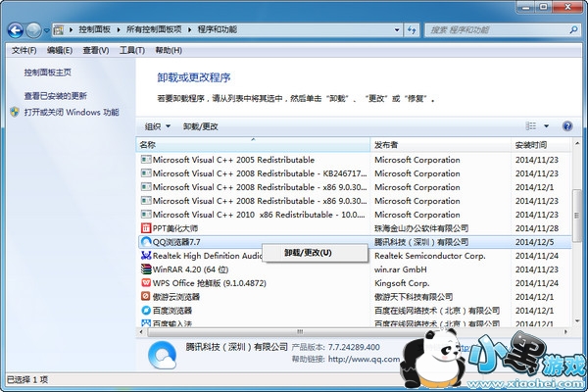Viewport: 588px width, 392px height.
Task: Open 打开或关闭 Windows 功能 link
Action: [72, 112]
